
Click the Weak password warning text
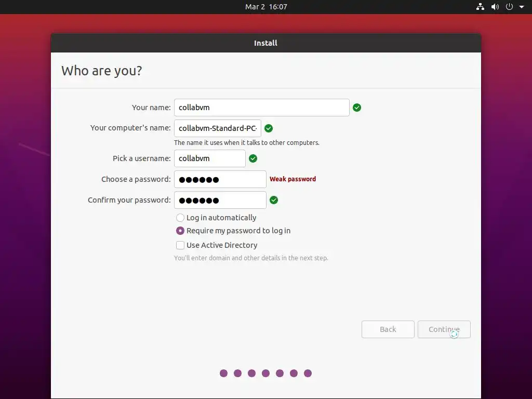pos(292,179)
